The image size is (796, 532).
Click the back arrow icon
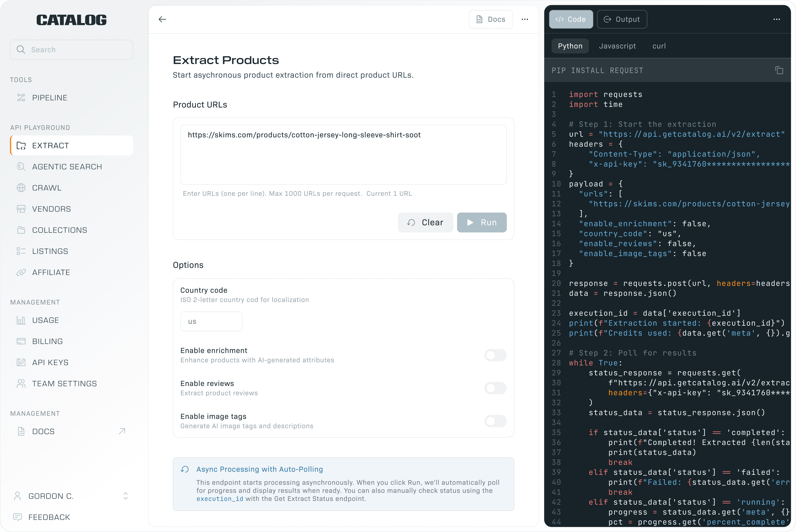pos(162,19)
